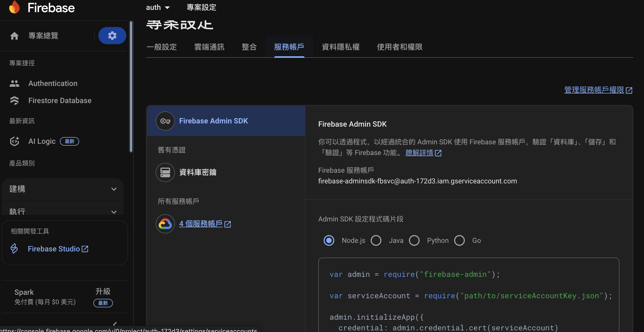Click the Firebase wordmark text
This screenshot has height=332, width=644.
click(51, 7)
